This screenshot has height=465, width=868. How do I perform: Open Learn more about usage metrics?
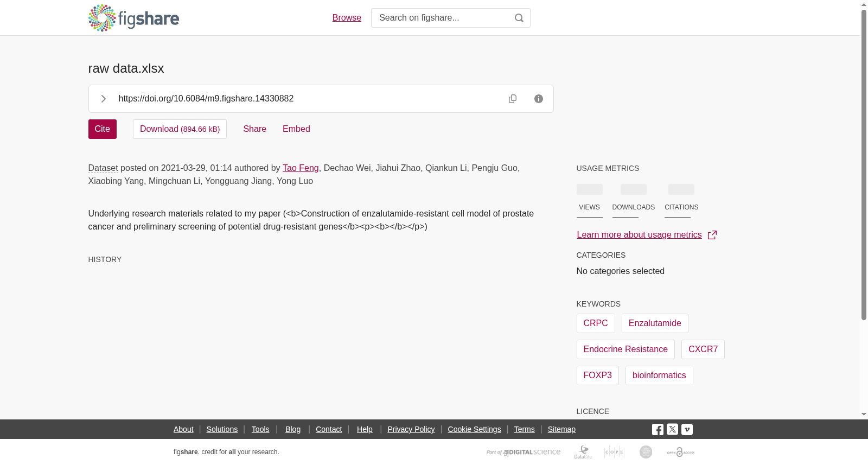pyautogui.click(x=639, y=235)
